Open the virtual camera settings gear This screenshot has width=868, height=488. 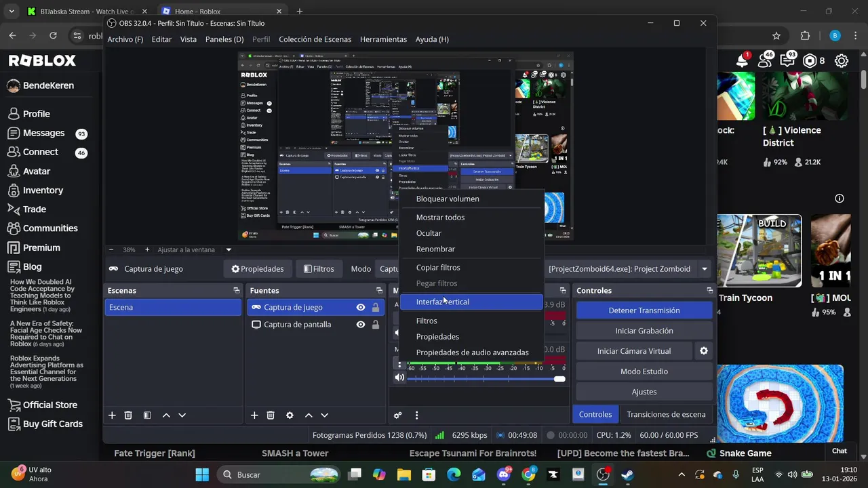[x=704, y=351]
